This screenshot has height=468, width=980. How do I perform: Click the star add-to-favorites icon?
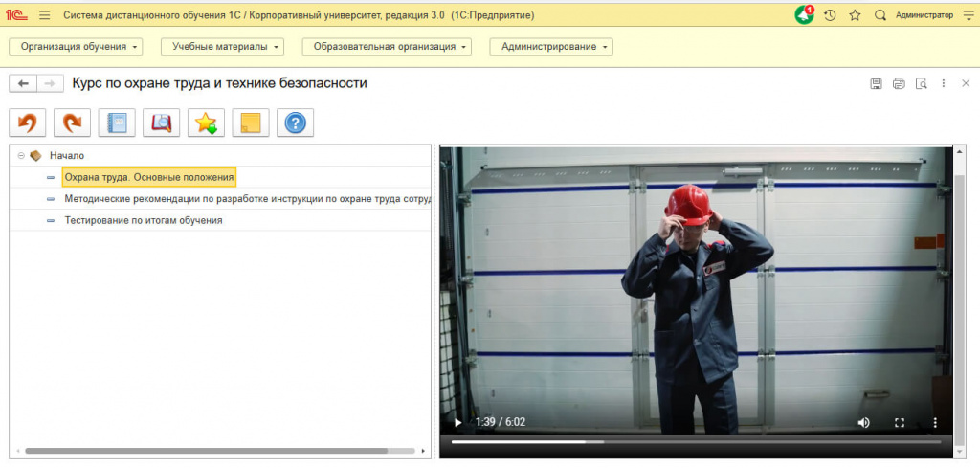coord(207,123)
